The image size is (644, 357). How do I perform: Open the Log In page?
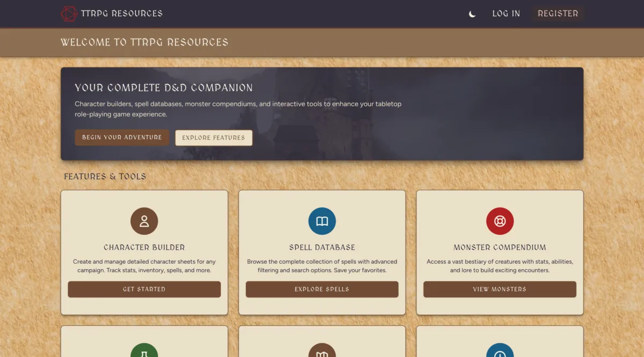point(506,14)
